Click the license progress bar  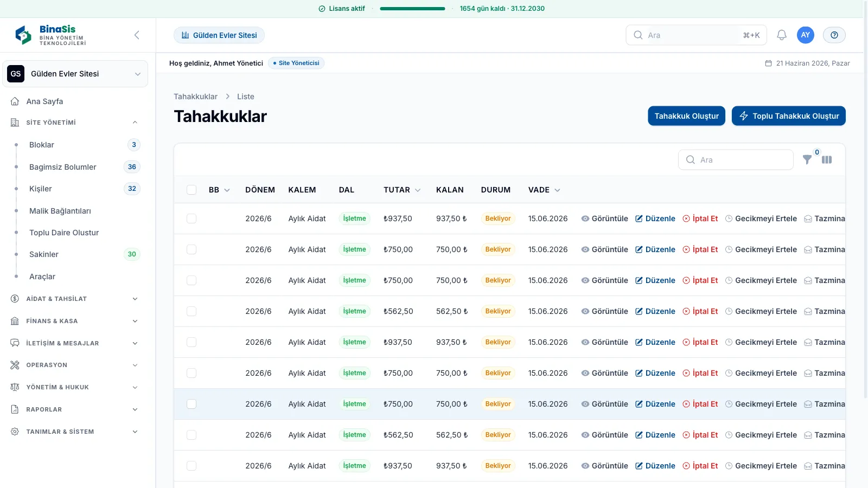412,9
